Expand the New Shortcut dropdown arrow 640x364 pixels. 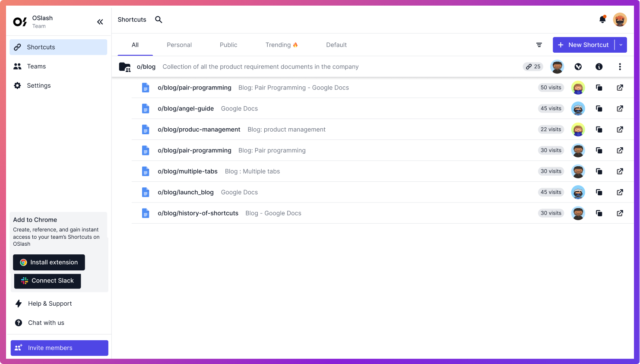tap(621, 45)
